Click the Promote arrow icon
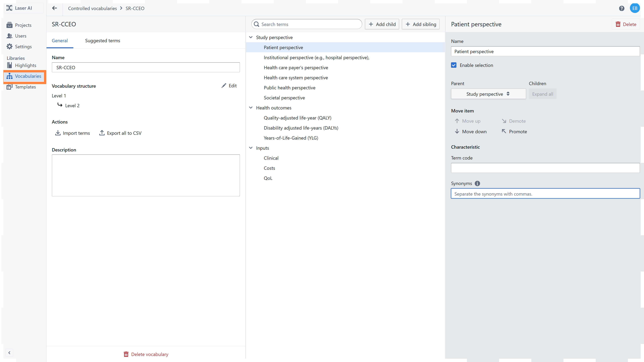The image size is (644, 362). pos(504,131)
